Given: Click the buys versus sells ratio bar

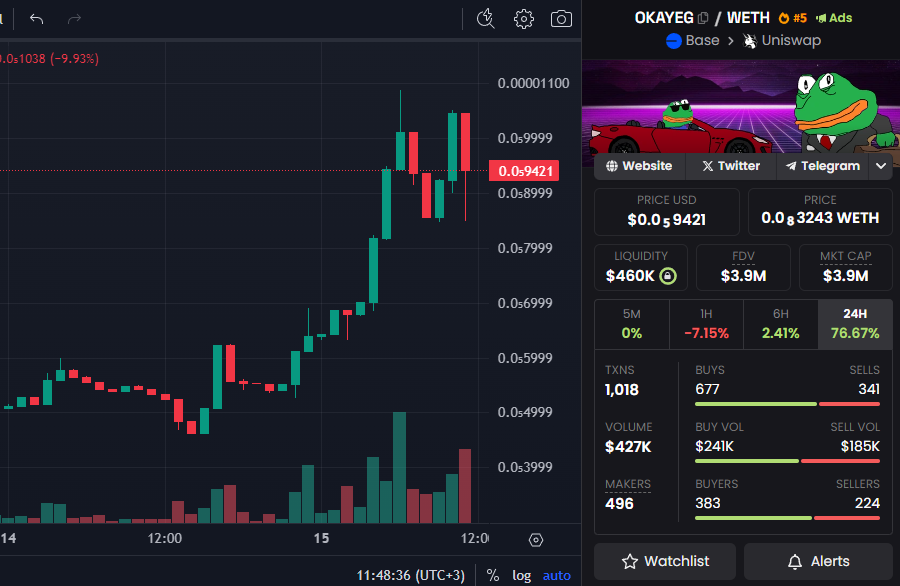Looking at the screenshot, I should [787, 404].
